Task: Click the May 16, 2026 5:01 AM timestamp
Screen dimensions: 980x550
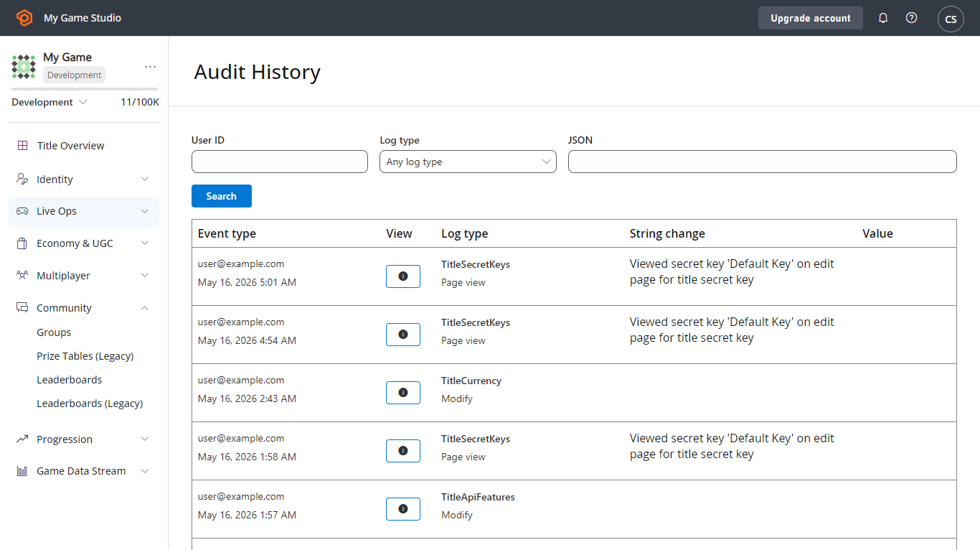Action: [x=247, y=282]
